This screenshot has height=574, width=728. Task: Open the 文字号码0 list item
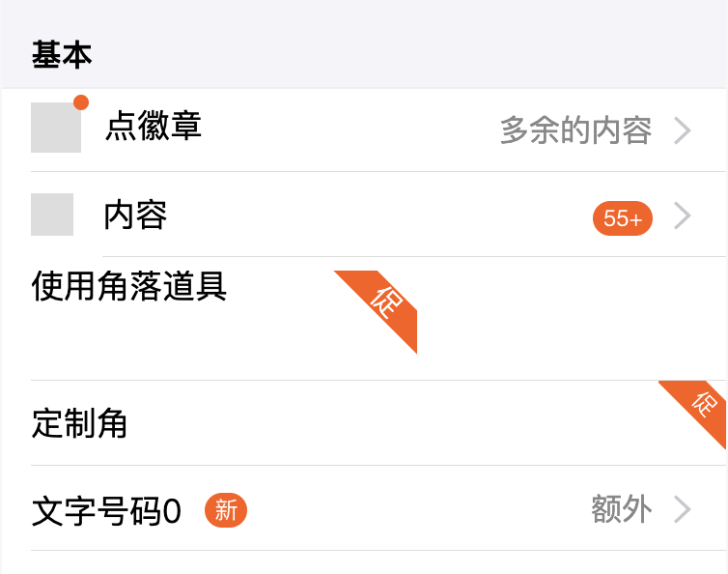click(106, 510)
